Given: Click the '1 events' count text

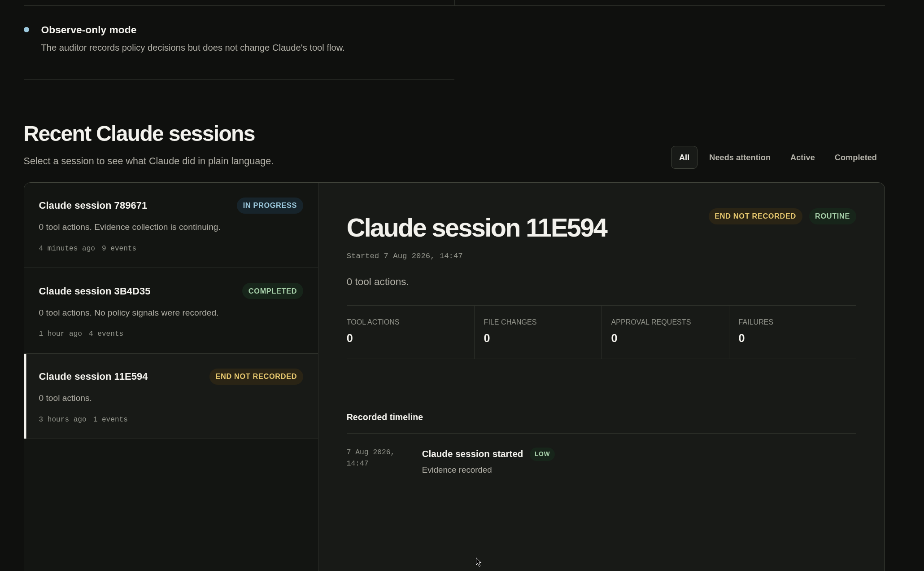Looking at the screenshot, I should tap(110, 419).
